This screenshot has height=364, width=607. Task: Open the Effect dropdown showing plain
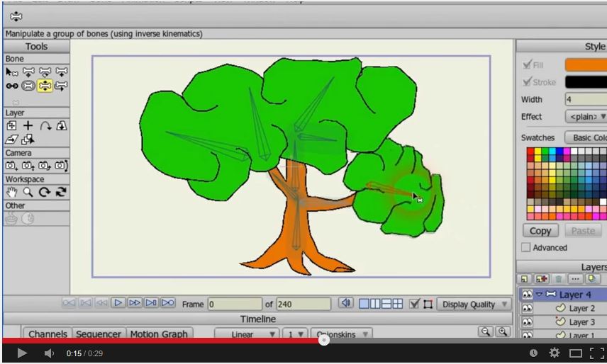point(586,116)
